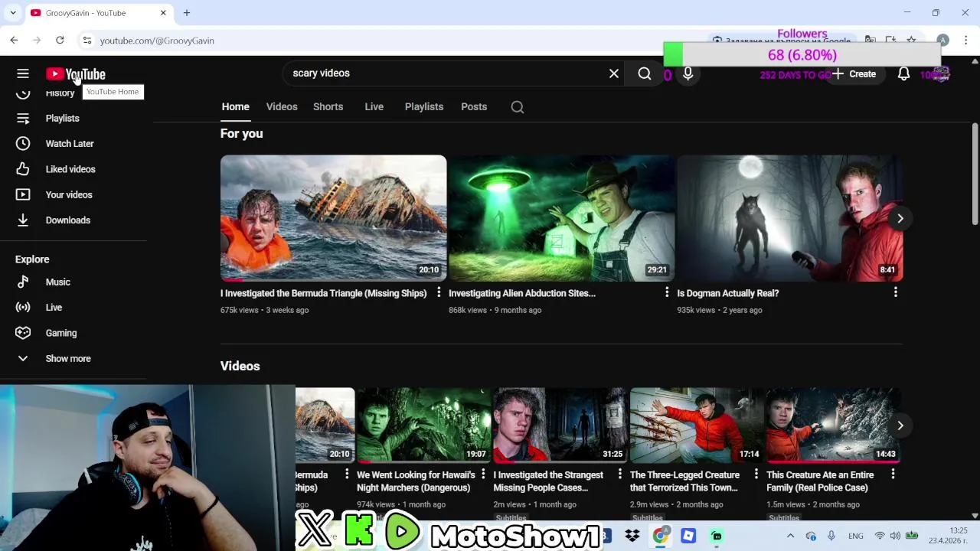Open options for This Creature Ate an Entire Family
980x551 pixels.
893,474
